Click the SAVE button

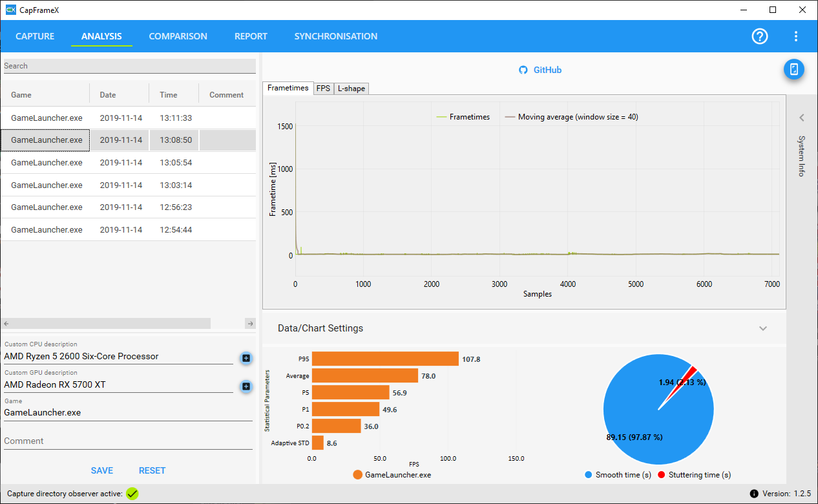coord(102,470)
